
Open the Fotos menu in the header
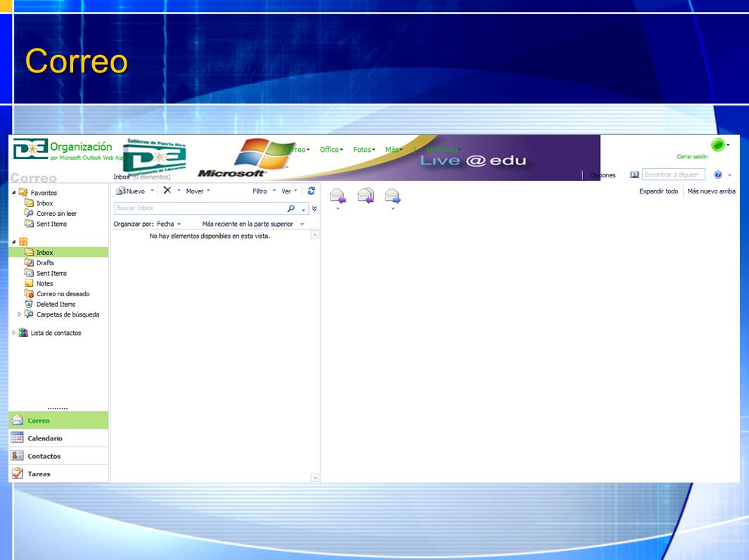(x=364, y=150)
